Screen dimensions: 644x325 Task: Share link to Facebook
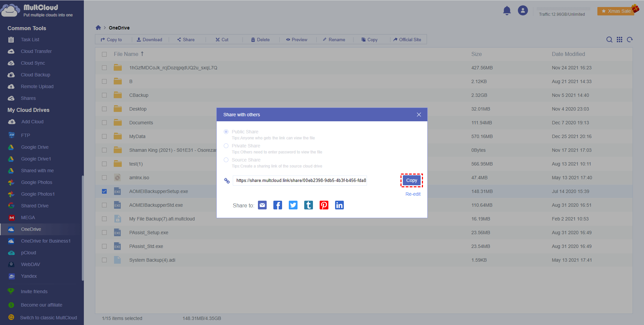pos(278,205)
